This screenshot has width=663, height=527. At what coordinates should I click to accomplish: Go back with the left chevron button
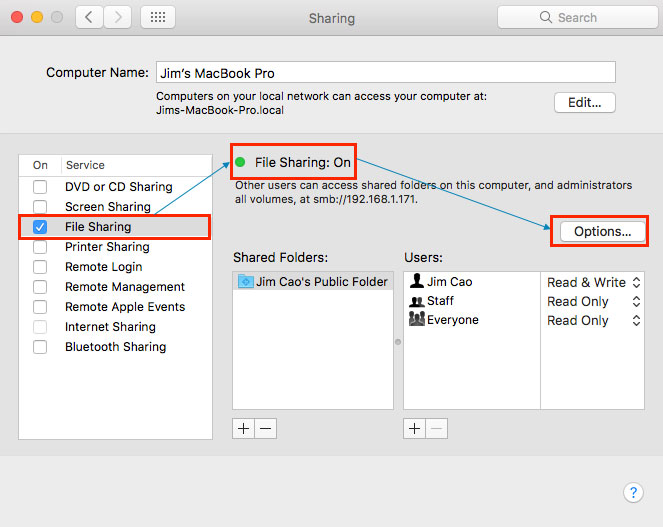point(89,17)
